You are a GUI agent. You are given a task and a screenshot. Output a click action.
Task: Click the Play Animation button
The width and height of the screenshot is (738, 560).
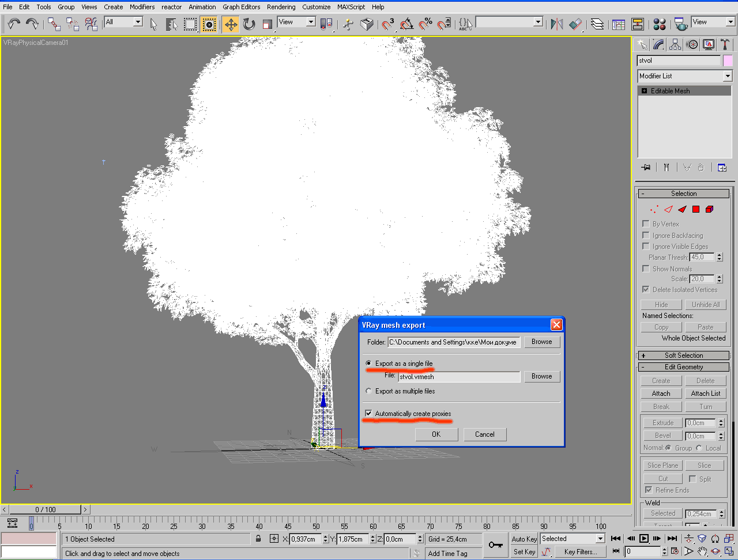click(x=644, y=539)
